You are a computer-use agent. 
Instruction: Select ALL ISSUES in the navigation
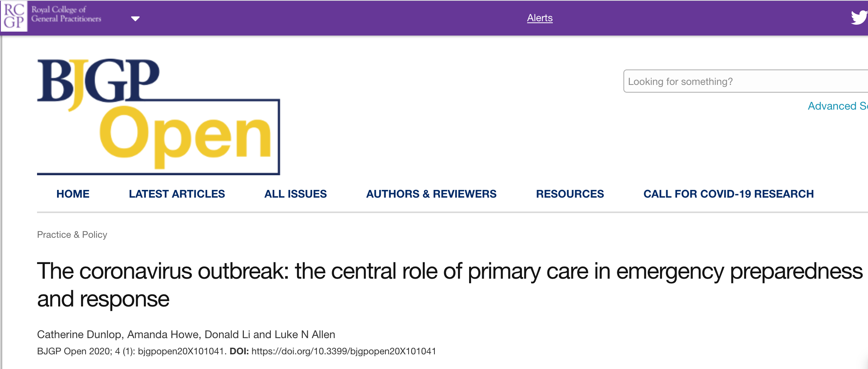coord(296,194)
